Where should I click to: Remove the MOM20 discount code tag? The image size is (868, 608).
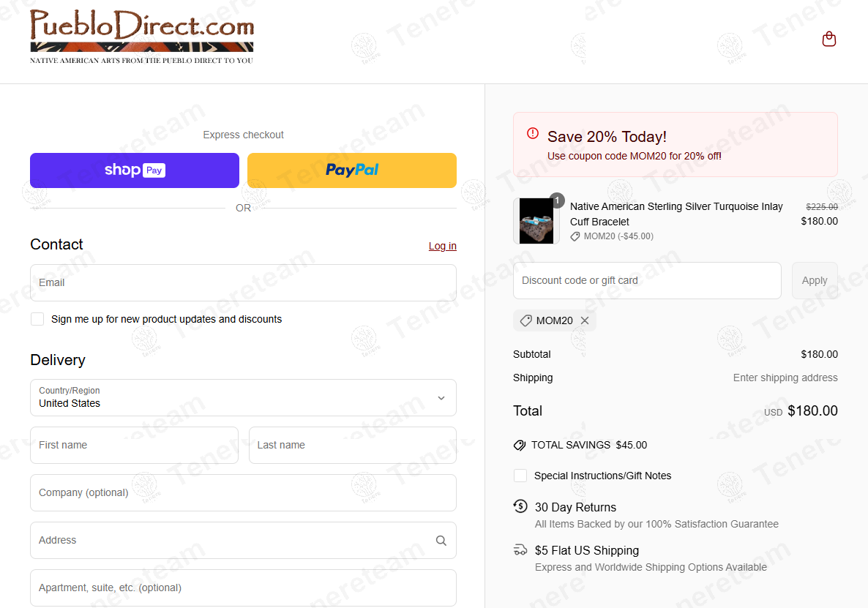[x=585, y=320]
